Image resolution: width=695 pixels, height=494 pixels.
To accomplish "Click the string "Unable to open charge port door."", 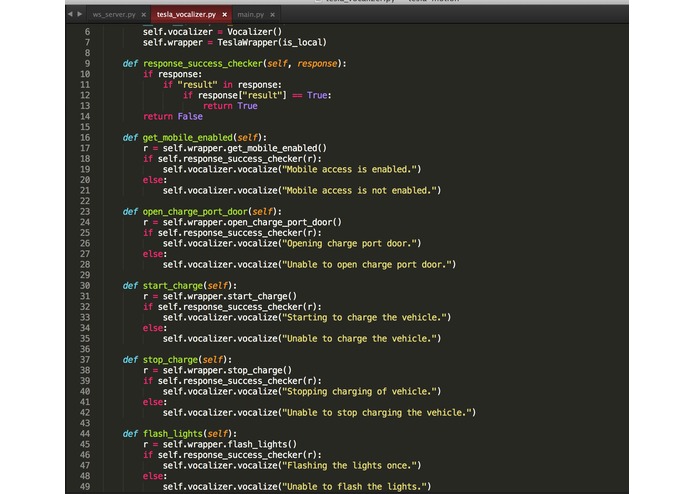I will tap(367, 265).
